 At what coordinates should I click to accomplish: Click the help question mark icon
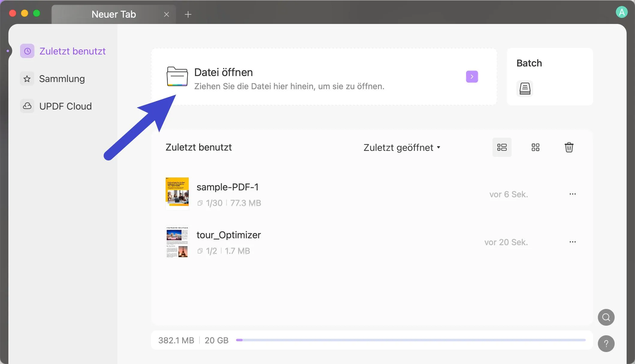click(606, 344)
